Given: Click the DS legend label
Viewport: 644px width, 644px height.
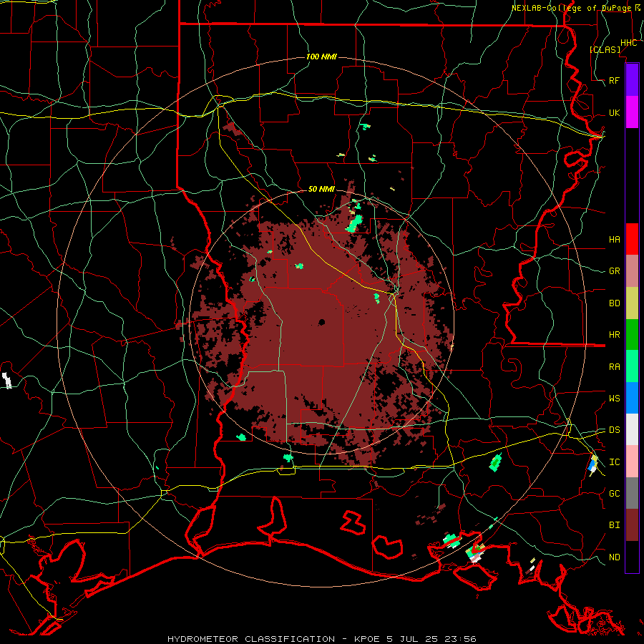Looking at the screenshot, I should (x=614, y=430).
